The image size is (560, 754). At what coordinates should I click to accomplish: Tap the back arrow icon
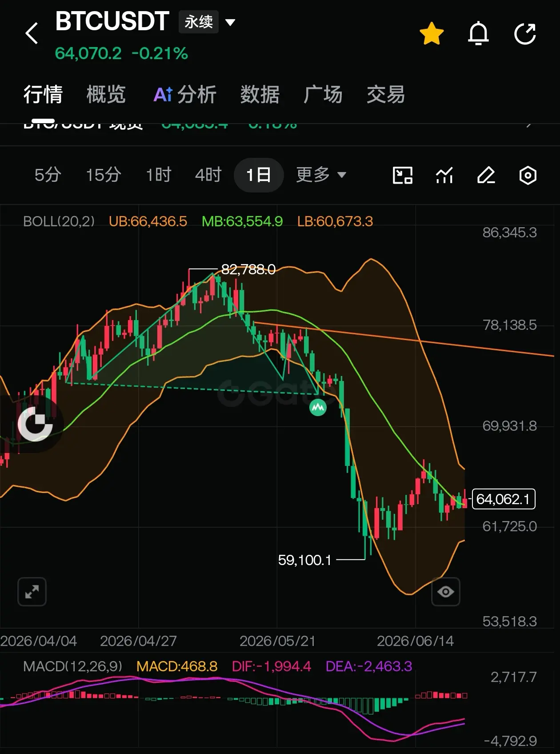point(32,34)
